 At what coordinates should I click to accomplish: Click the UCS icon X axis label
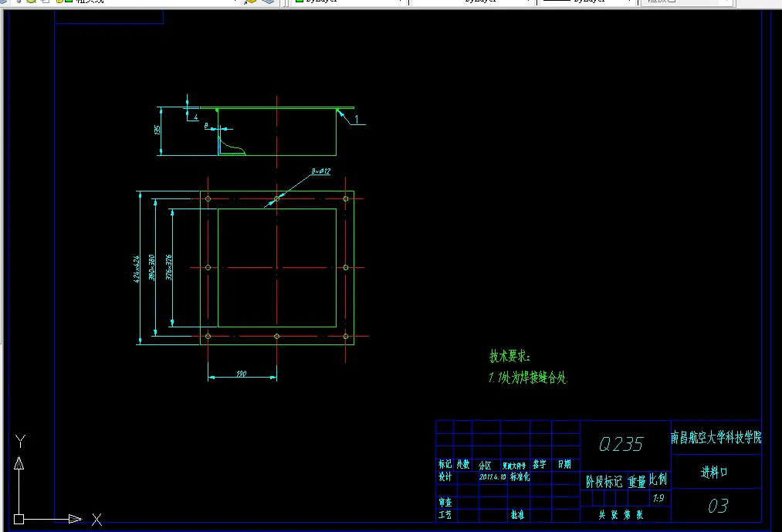96,520
